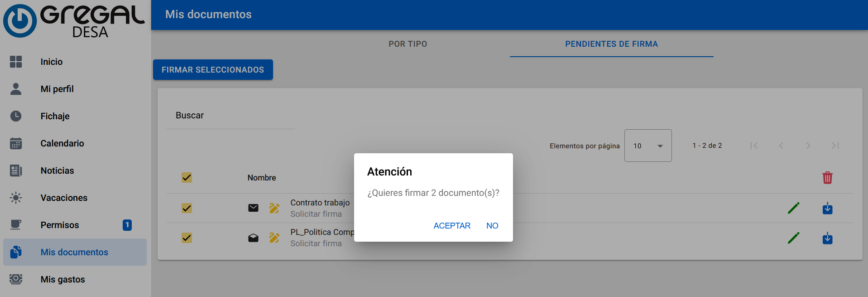The height and width of the screenshot is (297, 868).
Task: Click the Buscar search field
Action: (230, 116)
